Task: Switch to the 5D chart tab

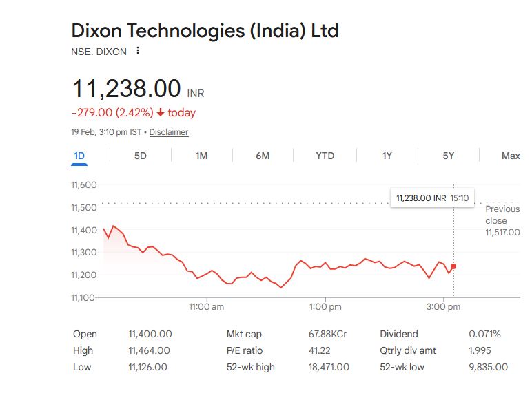Action: (x=141, y=156)
